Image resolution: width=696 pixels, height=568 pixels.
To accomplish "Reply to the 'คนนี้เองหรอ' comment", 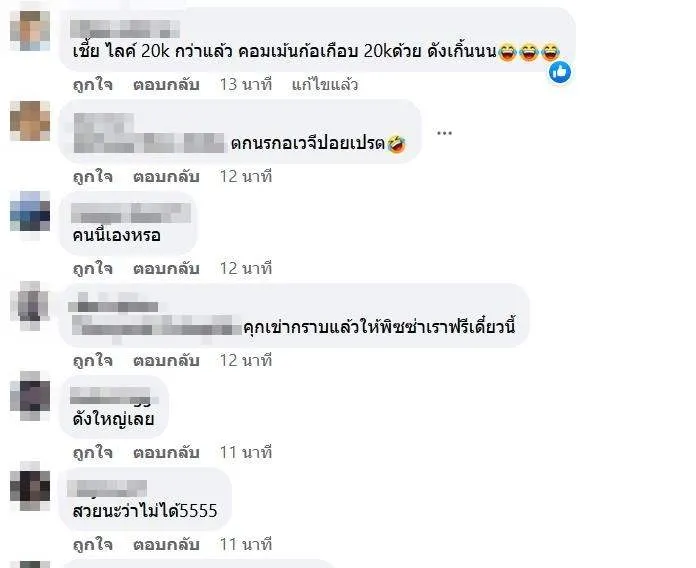I will (x=166, y=268).
